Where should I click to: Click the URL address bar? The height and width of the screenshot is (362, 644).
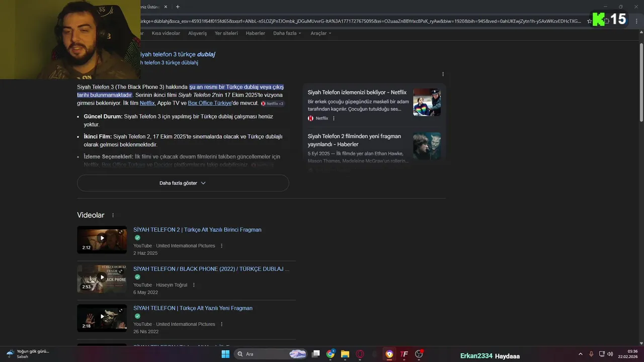[x=360, y=21]
